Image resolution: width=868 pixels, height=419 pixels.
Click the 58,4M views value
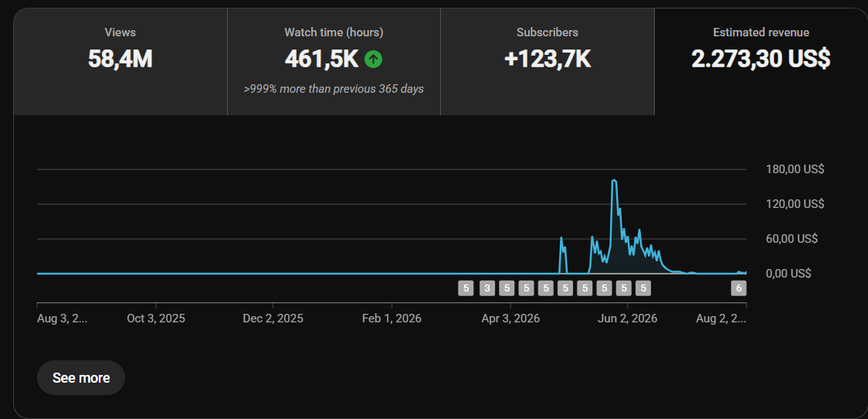pos(120,59)
